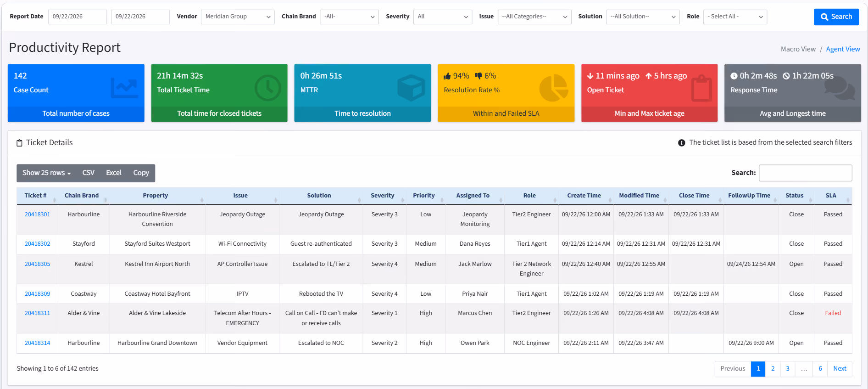Focus the ticket table Search box

click(805, 173)
